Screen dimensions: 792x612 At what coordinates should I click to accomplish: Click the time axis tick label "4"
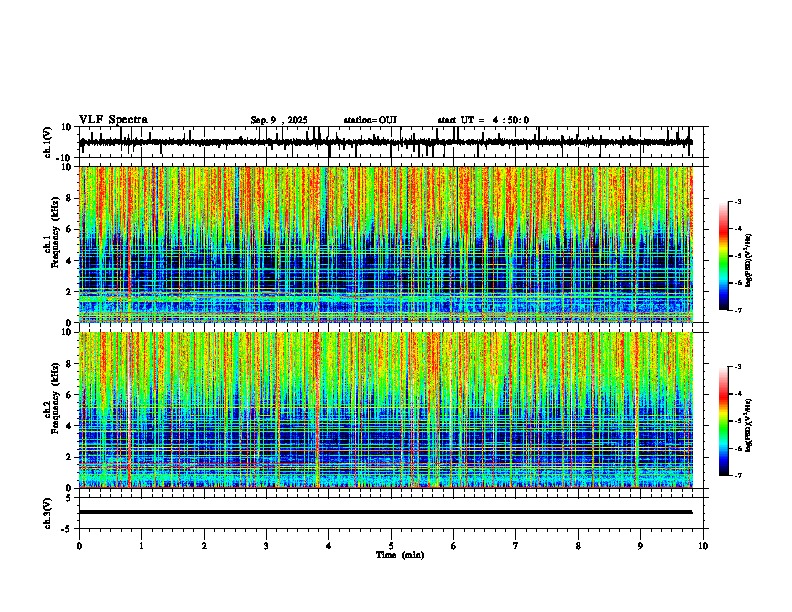click(x=329, y=546)
